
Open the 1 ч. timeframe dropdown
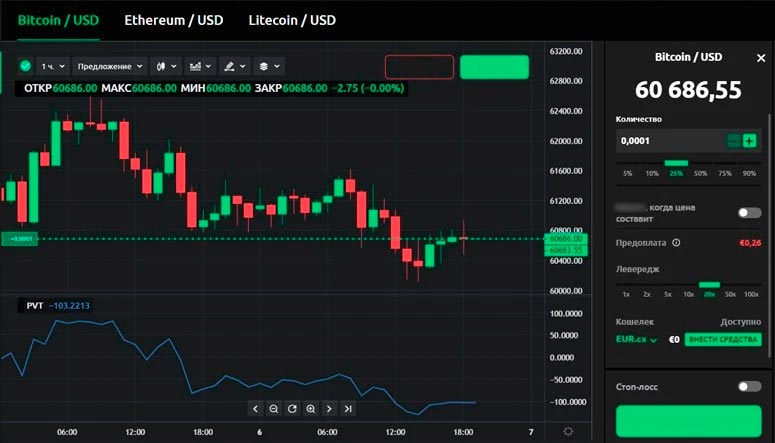(x=52, y=66)
